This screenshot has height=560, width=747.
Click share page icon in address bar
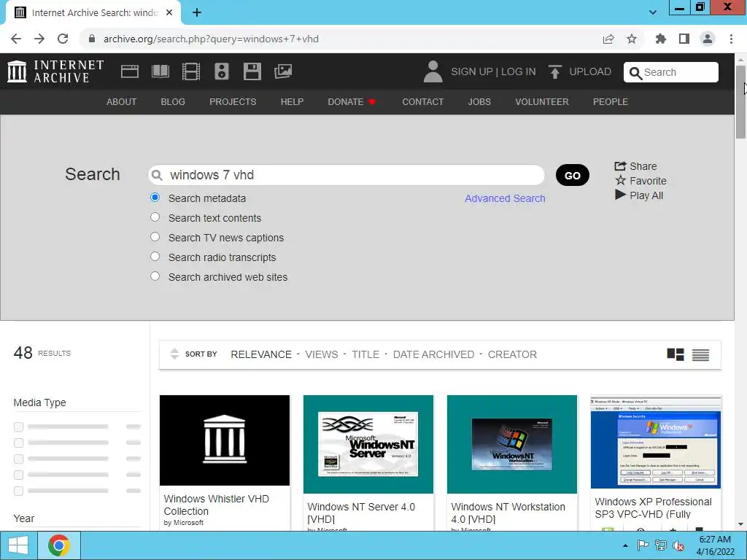(x=608, y=39)
